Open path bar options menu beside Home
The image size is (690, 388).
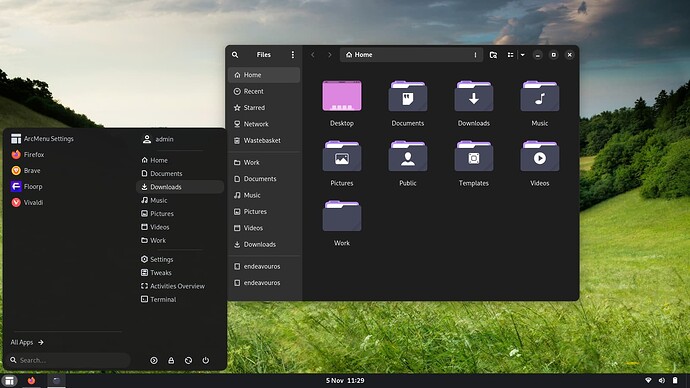pos(475,55)
